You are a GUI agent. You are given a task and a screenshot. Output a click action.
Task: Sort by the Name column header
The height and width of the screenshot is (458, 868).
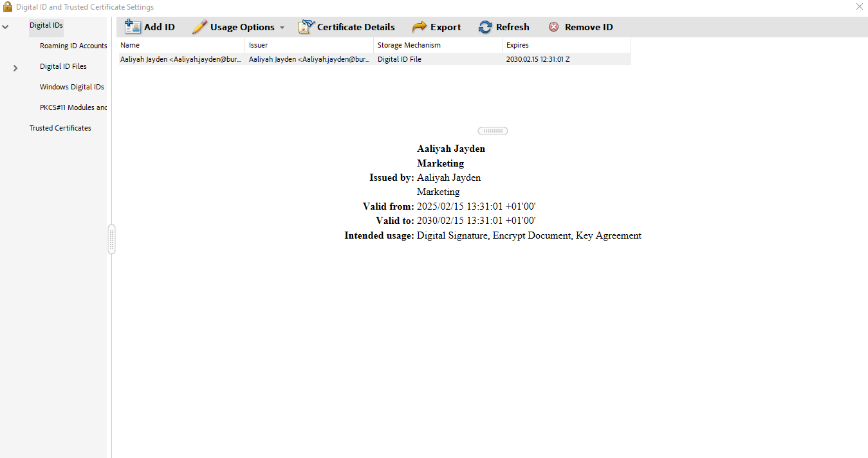coord(181,45)
